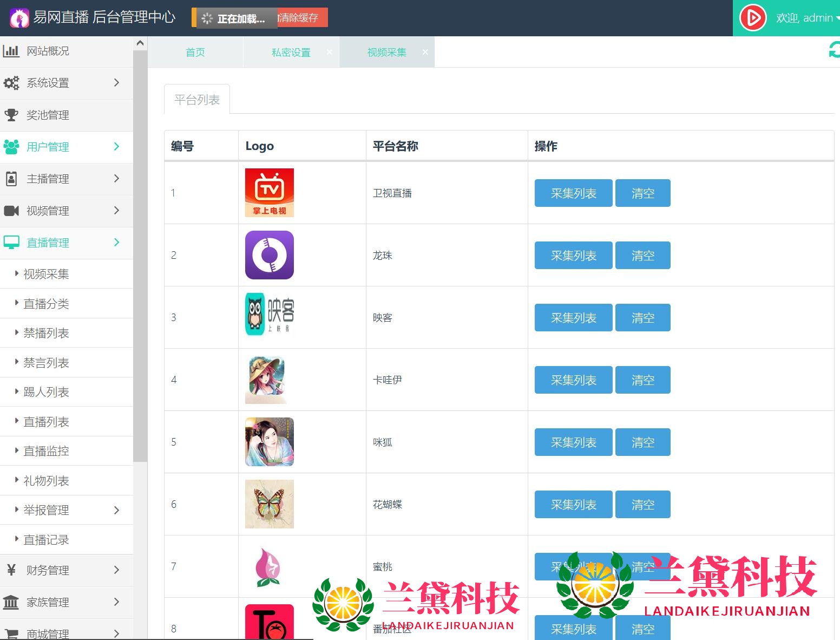Click the 龙珠 platform logo thumbnail
This screenshot has height=640, width=840.
point(269,255)
